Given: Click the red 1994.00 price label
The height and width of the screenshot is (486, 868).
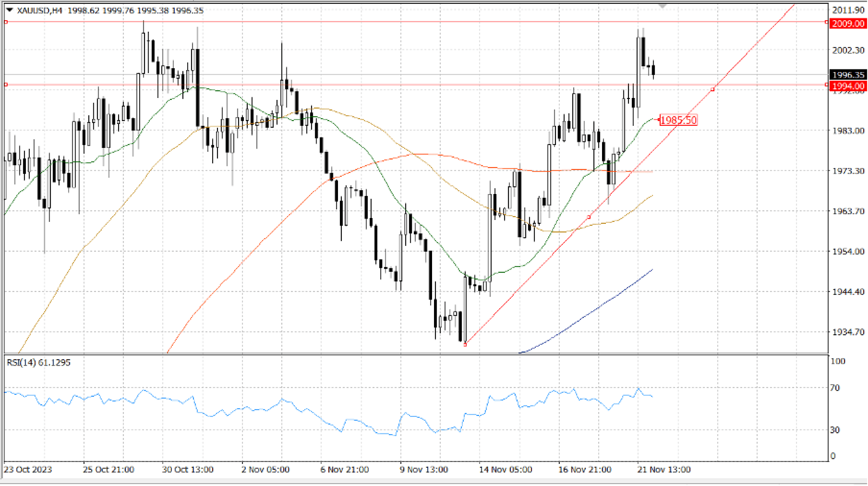Looking at the screenshot, I should coord(848,86).
